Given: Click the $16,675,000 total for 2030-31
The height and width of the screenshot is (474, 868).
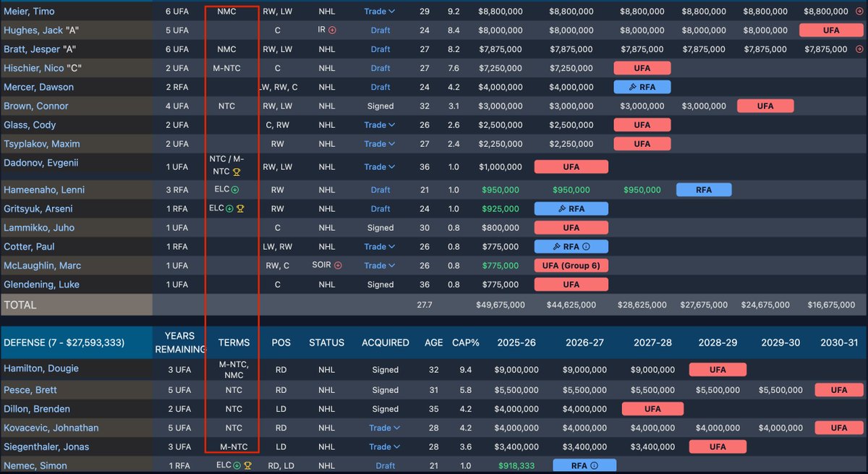Looking at the screenshot, I should pyautogui.click(x=832, y=305).
